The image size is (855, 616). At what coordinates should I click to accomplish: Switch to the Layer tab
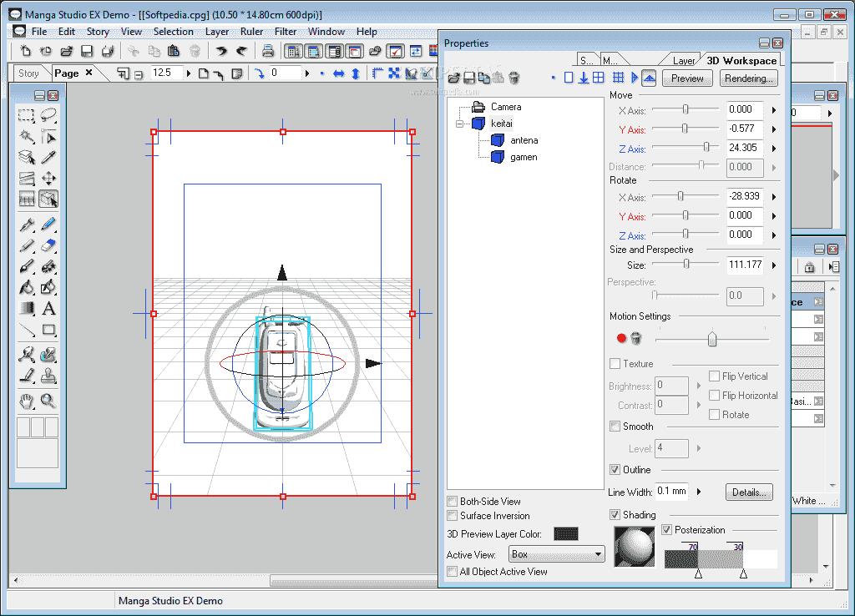683,60
